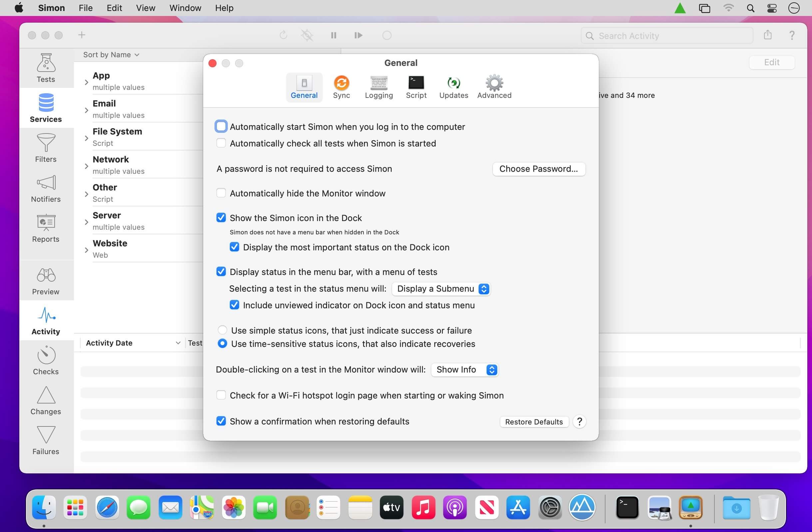Click the add (+) toolbar button
Viewport: 812px width, 532px height.
82,35
